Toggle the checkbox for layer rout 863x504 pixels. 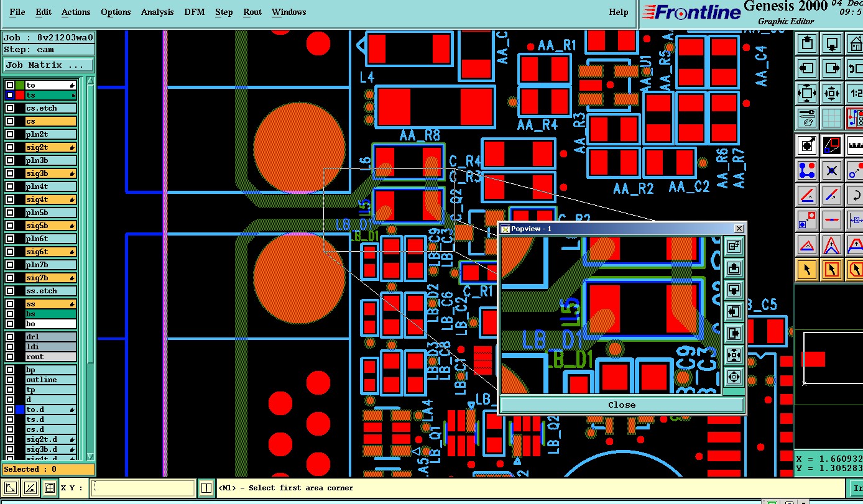tap(9, 357)
